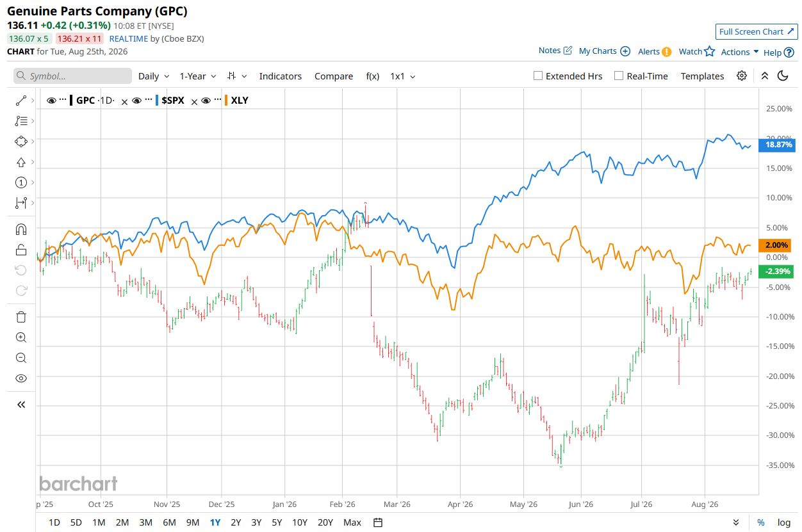Open the Fibonacci/list annotation tool

pos(21,121)
